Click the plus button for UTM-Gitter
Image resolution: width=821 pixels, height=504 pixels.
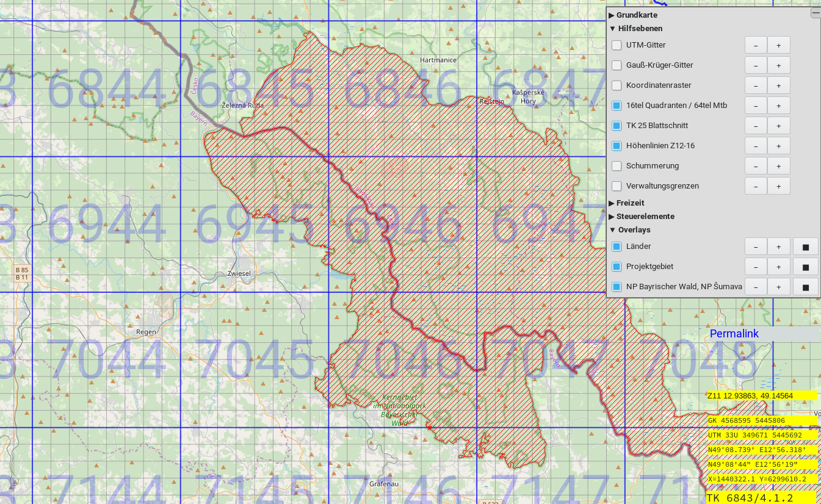click(778, 45)
